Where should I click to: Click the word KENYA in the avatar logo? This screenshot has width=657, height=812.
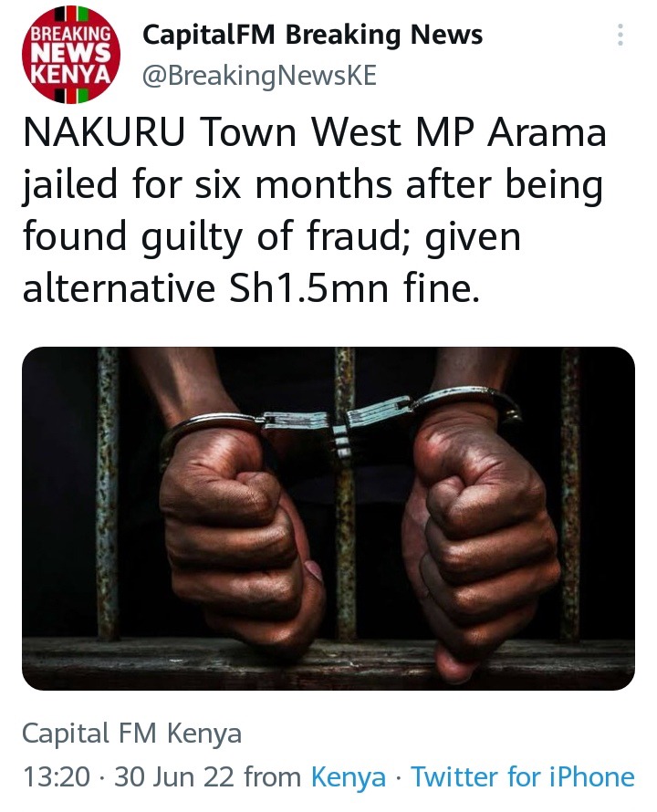tap(71, 75)
